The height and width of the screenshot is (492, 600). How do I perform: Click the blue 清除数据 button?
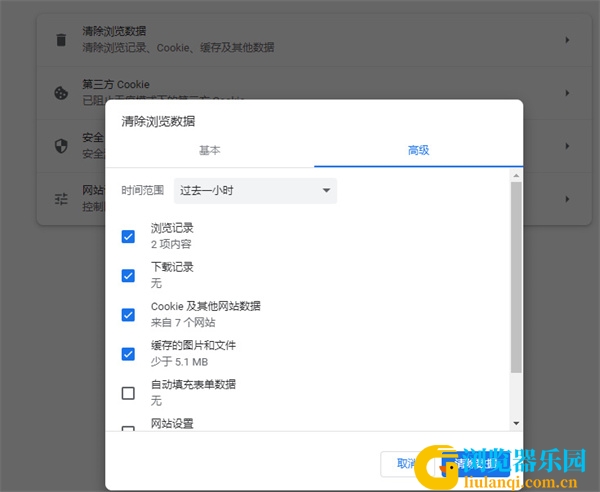point(476,464)
